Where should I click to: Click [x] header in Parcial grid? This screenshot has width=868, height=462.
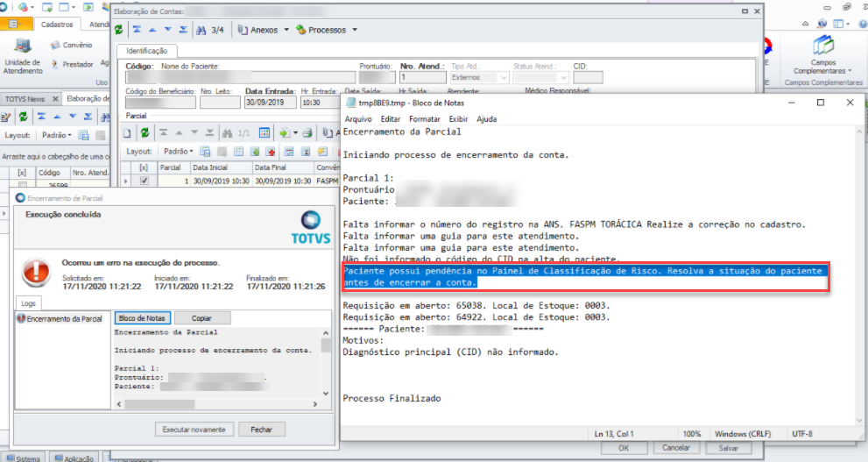click(144, 167)
